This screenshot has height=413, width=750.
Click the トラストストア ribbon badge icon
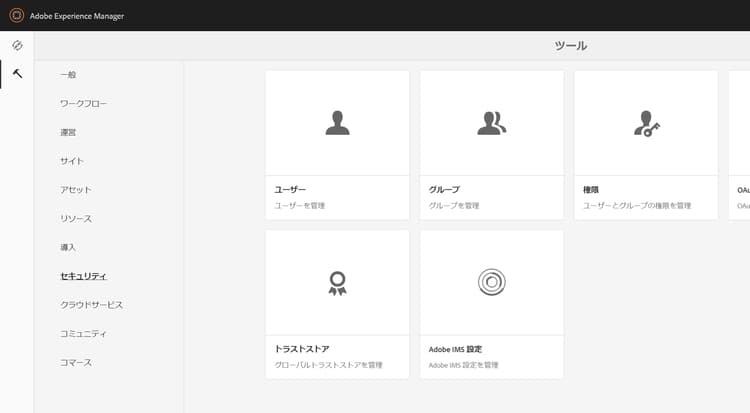click(337, 283)
